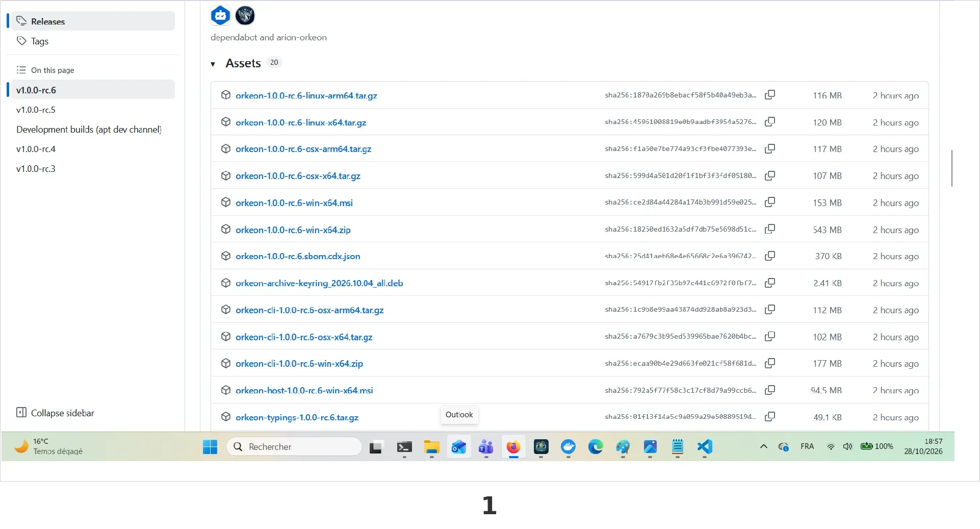Viewport: 980px width, 529px height.
Task: Show hidden system tray icons
Action: click(763, 446)
